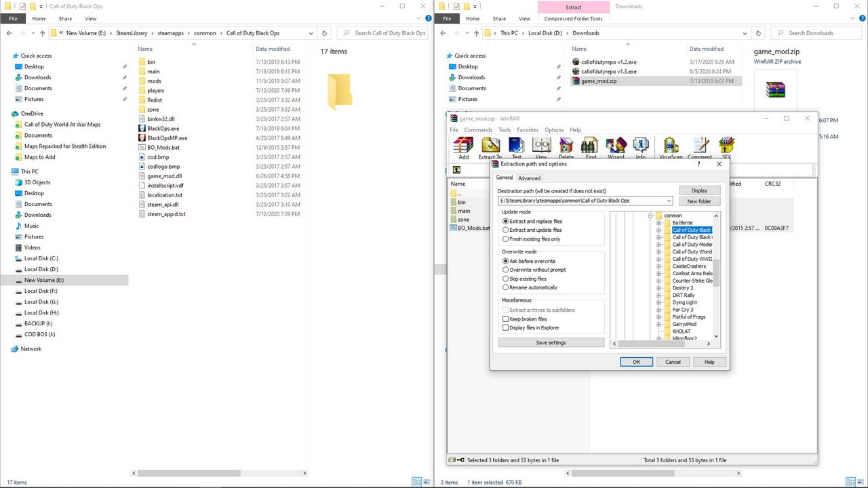
Task: Click the Comment toolbar icon
Action: point(700,146)
